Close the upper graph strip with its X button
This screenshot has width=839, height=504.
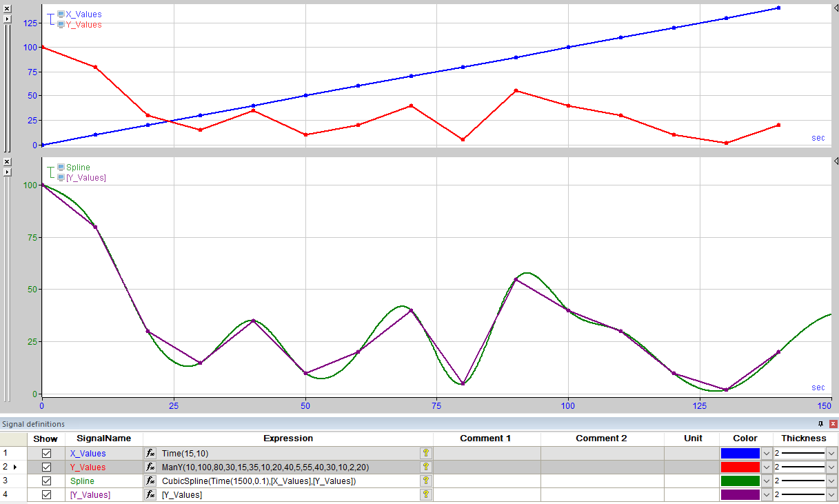7,9
